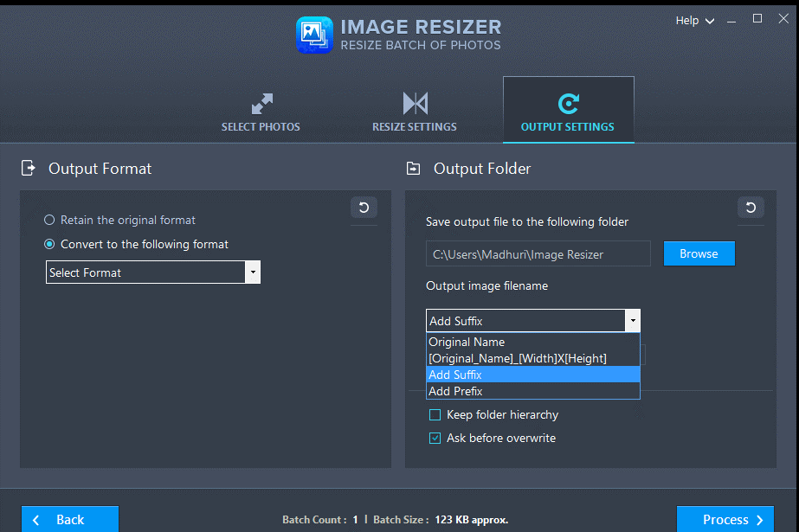The width and height of the screenshot is (799, 532).
Task: Click the output folder path field
Action: [537, 253]
